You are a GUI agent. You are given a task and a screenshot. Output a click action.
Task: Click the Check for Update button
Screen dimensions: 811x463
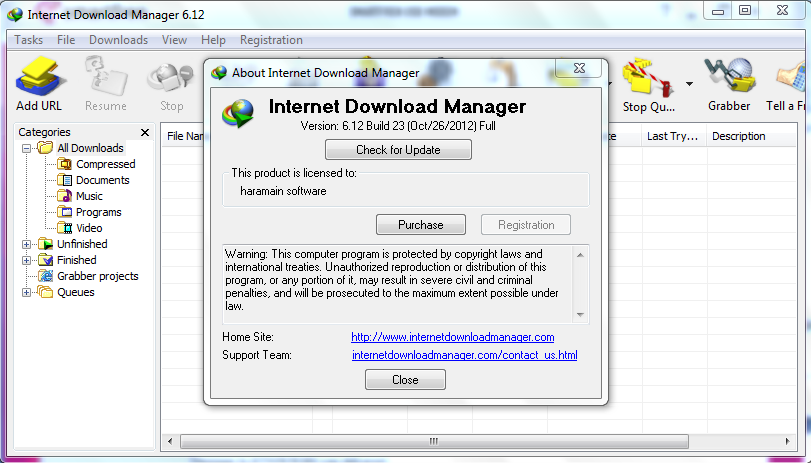tap(398, 150)
